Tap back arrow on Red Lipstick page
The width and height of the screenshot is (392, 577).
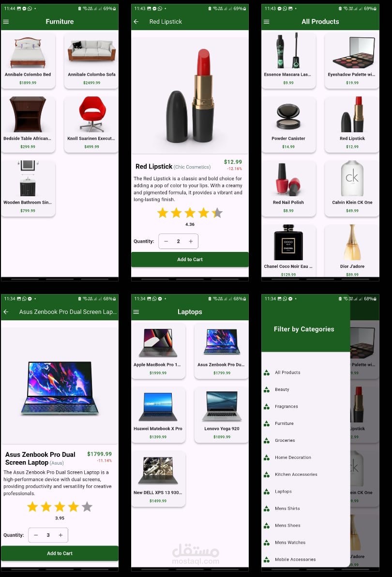click(x=136, y=22)
